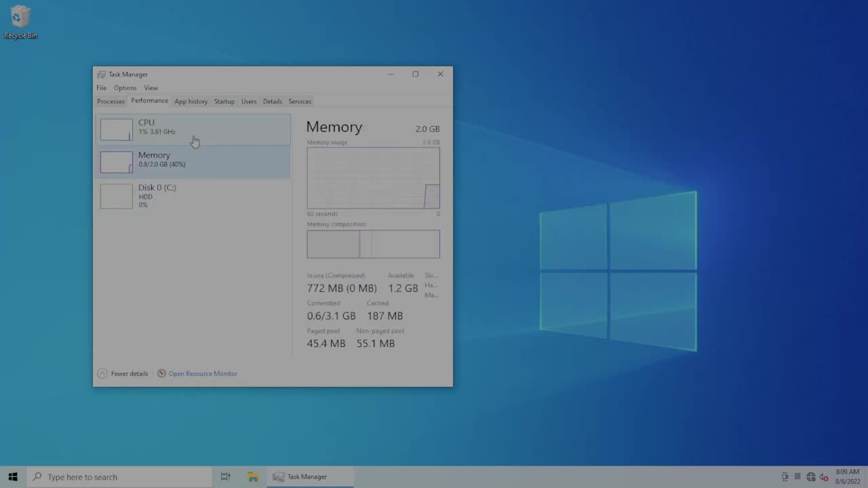Screen dimensions: 868x488
Task: Click the Disk 0 (C:) label
Action: click(x=157, y=188)
